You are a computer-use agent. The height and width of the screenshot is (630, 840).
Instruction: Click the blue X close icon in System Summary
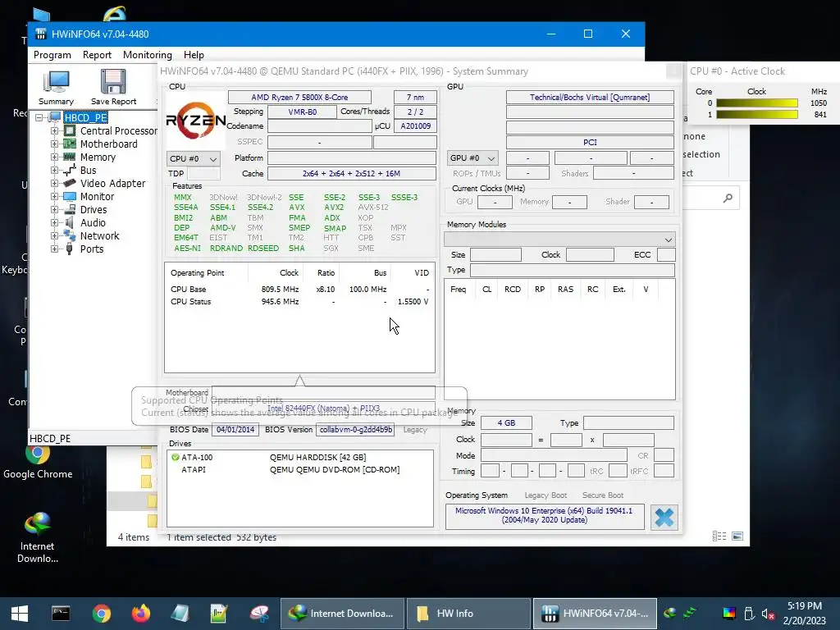coord(664,518)
